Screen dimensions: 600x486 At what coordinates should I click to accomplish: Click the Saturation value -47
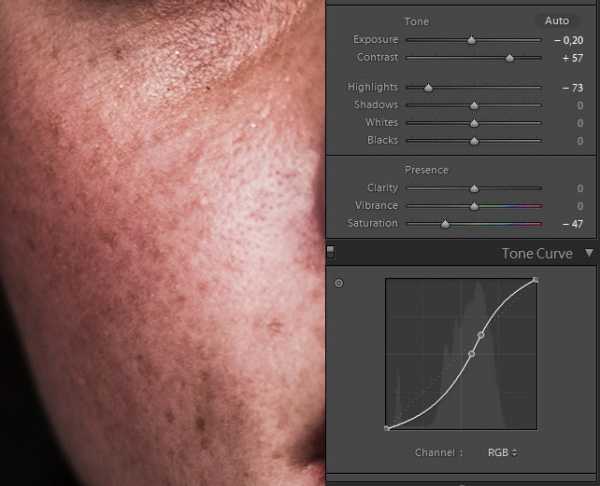pos(572,224)
